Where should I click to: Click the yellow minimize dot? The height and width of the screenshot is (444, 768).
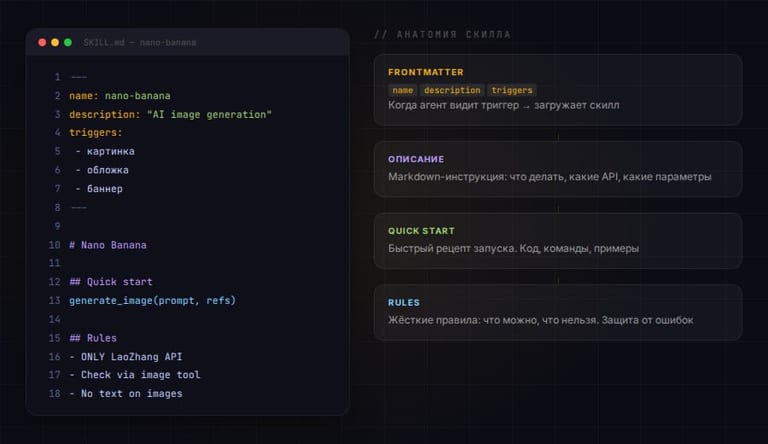click(55, 43)
